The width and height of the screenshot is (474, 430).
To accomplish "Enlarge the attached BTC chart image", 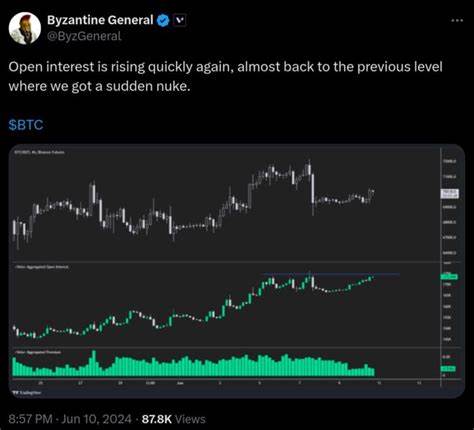I will coord(237,271).
